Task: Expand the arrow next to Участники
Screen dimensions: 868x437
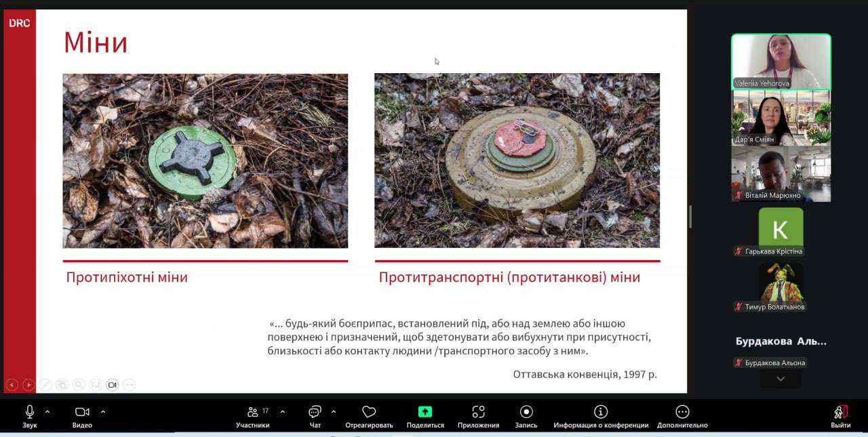Action: point(283,411)
